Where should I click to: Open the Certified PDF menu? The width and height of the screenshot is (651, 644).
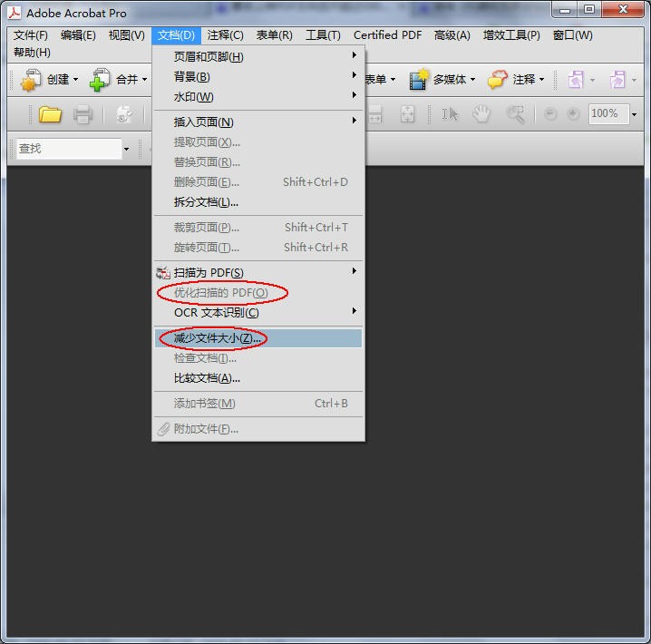pos(387,35)
